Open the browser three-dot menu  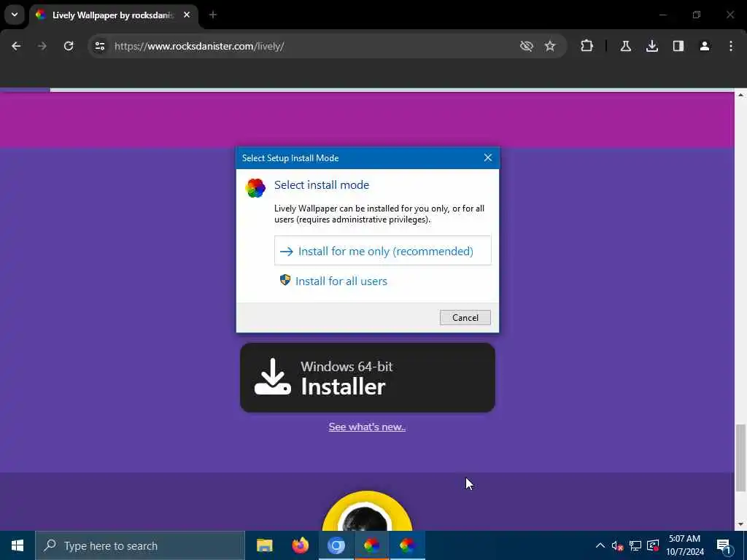click(x=731, y=46)
